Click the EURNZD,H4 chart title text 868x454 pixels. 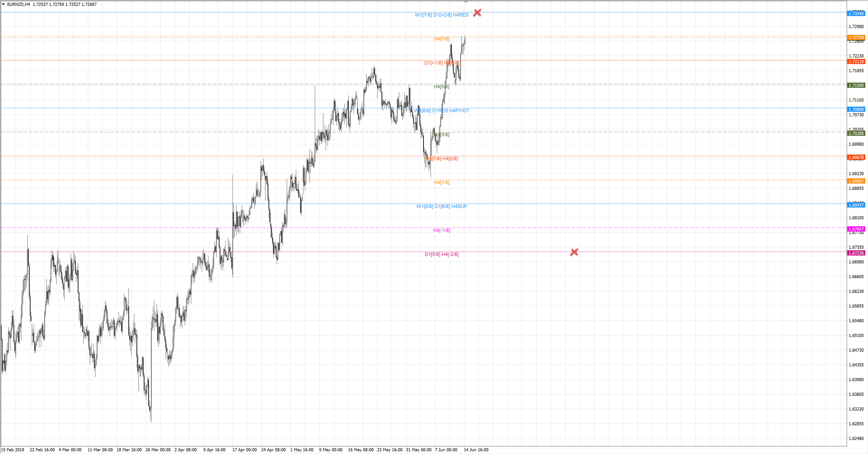[19, 4]
